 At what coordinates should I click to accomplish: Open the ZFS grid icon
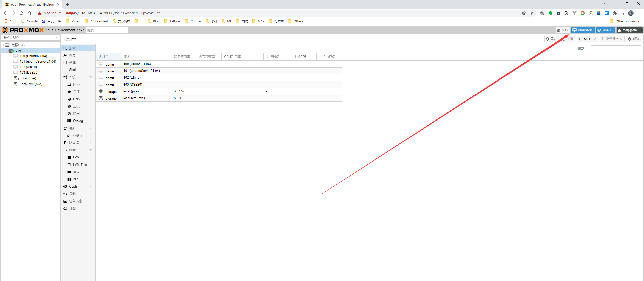coord(69,179)
